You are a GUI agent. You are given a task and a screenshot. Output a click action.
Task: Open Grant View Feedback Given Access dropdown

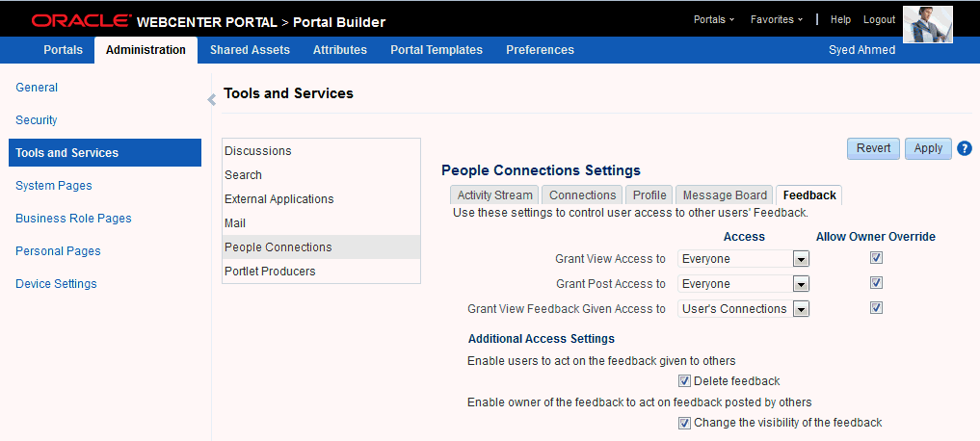[x=801, y=309]
